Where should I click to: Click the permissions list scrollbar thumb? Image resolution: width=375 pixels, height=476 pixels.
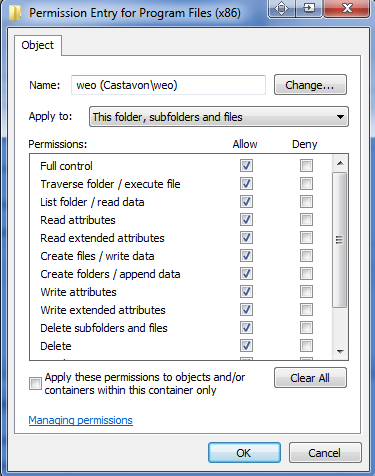coord(340,240)
